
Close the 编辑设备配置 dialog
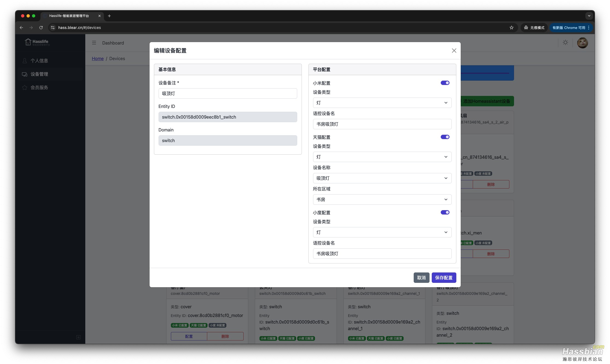[x=454, y=51]
